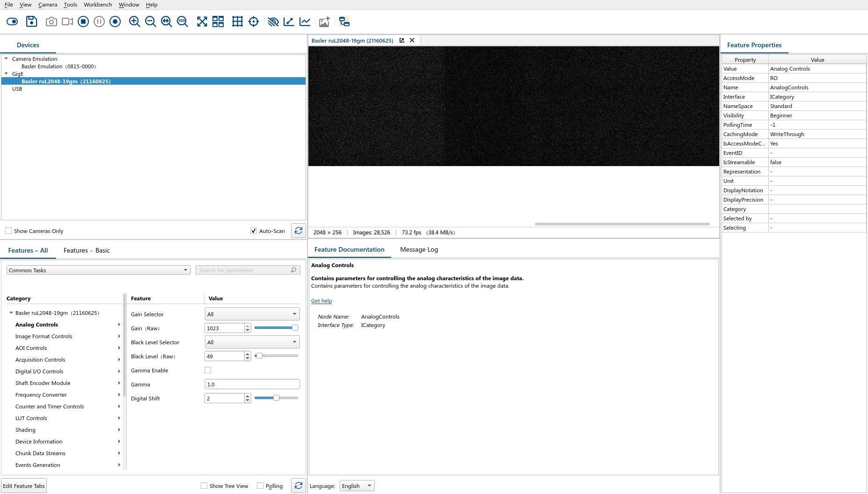Screen dimensions: 868x494
Task: Enable the Polling checkbox
Action: click(260, 486)
